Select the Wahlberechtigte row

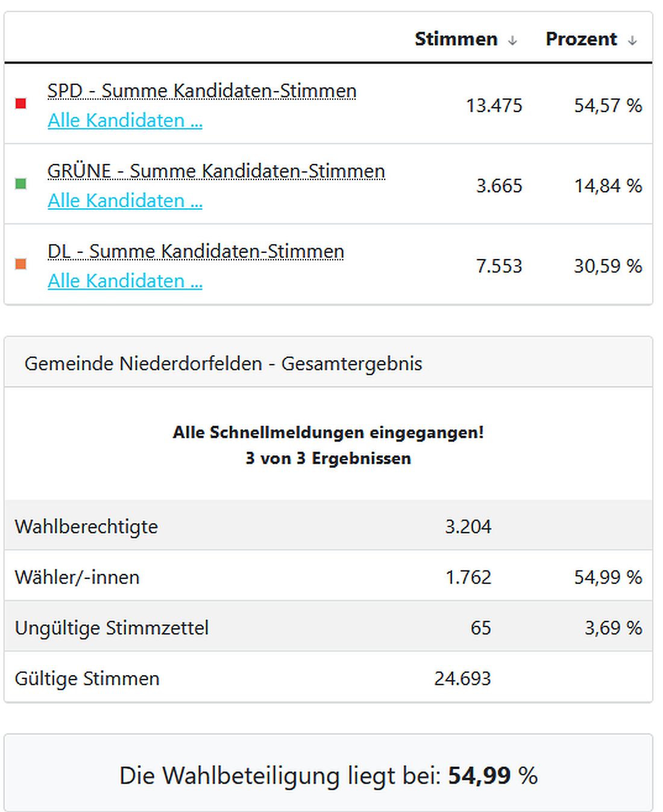click(x=86, y=526)
